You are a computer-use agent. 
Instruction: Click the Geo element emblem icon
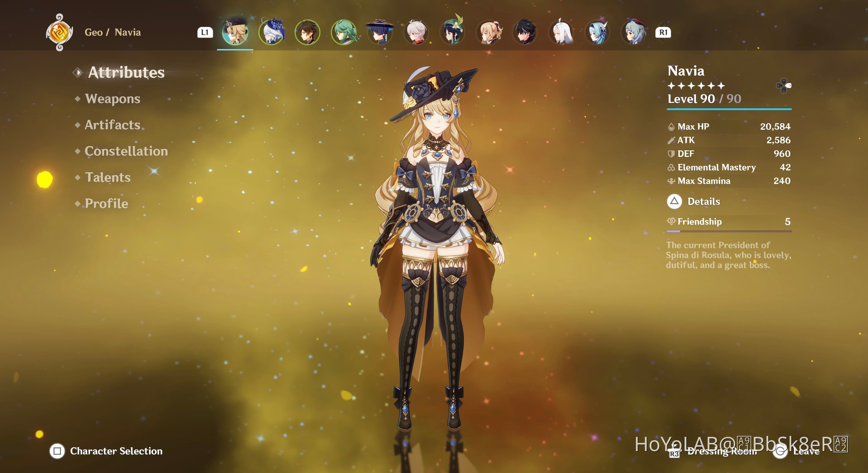pyautogui.click(x=59, y=32)
